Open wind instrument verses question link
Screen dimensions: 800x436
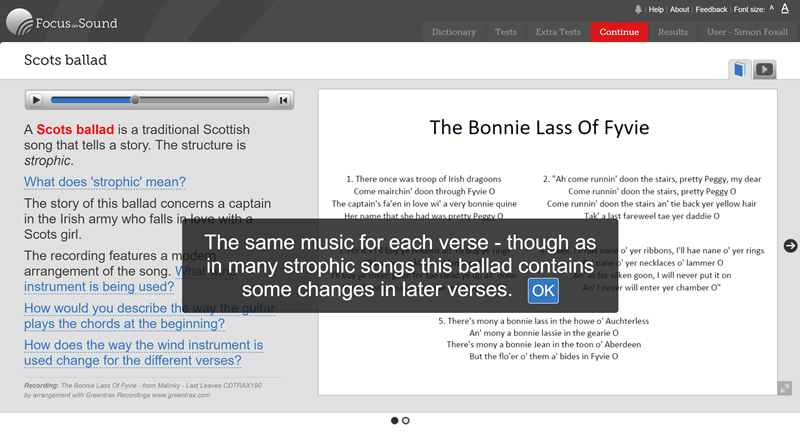click(x=143, y=353)
